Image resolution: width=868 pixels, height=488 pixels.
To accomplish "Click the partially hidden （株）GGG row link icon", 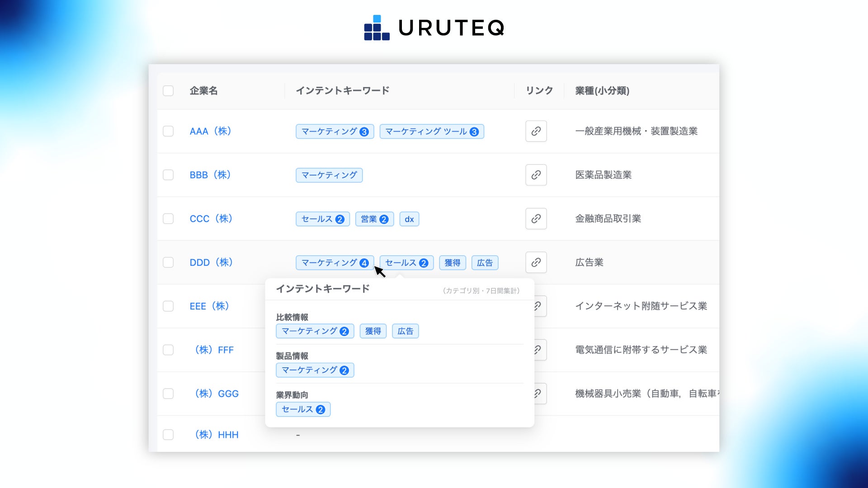I will coord(540,394).
